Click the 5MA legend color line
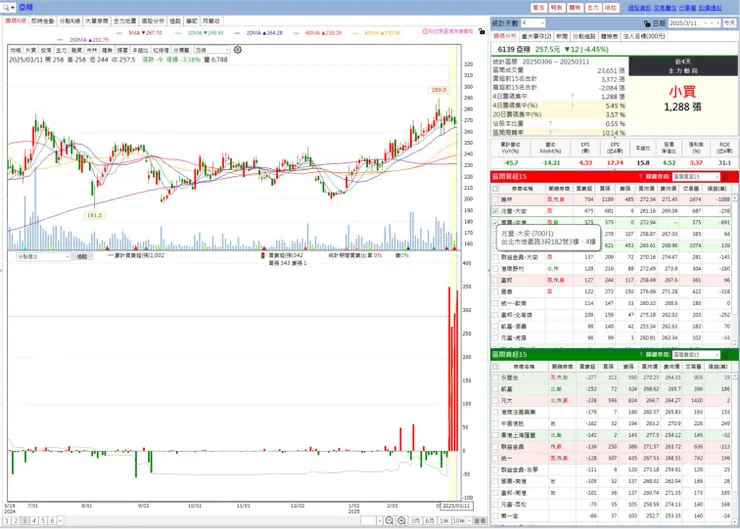 pyautogui.click(x=119, y=33)
